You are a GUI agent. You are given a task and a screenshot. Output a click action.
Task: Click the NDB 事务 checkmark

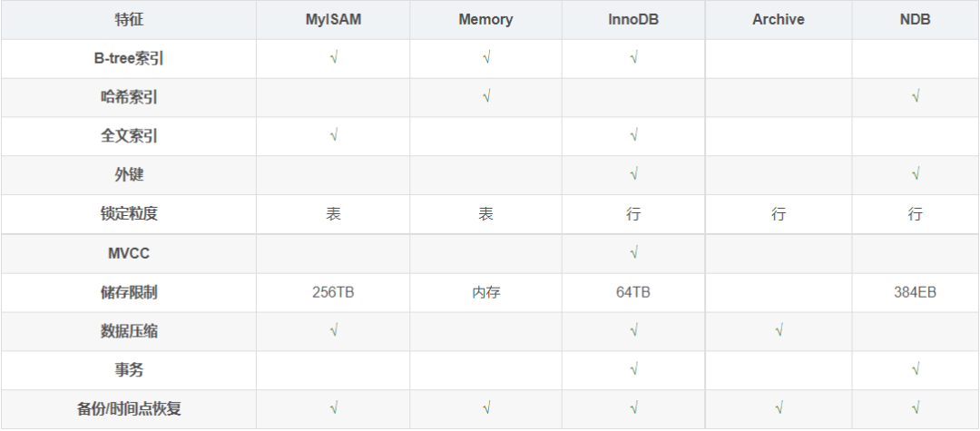coord(916,369)
